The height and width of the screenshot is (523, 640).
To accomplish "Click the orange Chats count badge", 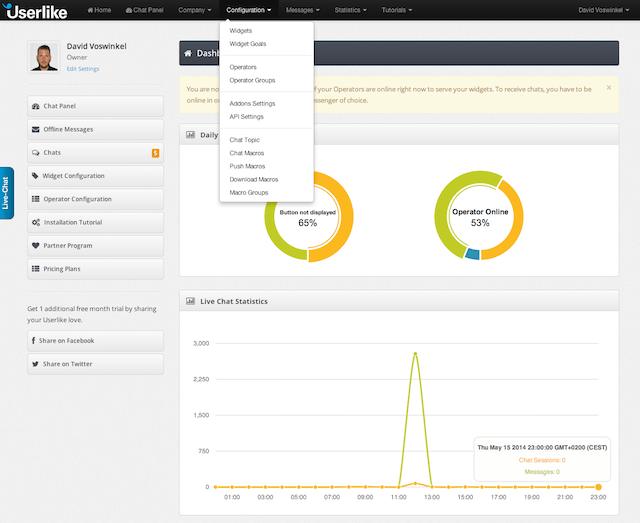I will pos(155,153).
